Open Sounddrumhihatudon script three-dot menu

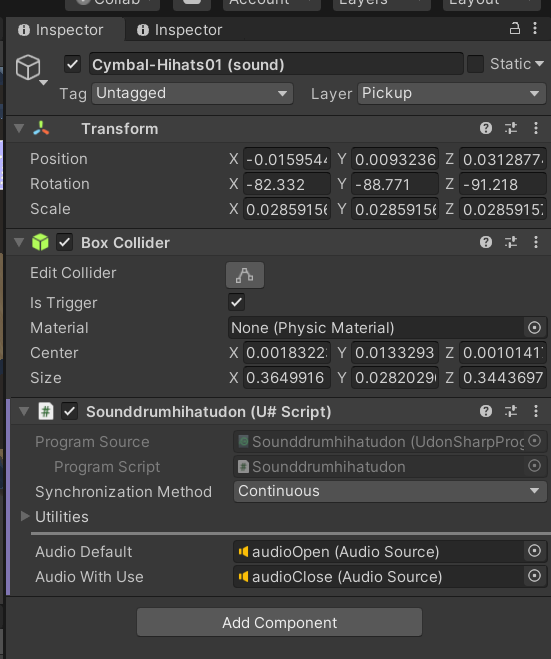536,411
